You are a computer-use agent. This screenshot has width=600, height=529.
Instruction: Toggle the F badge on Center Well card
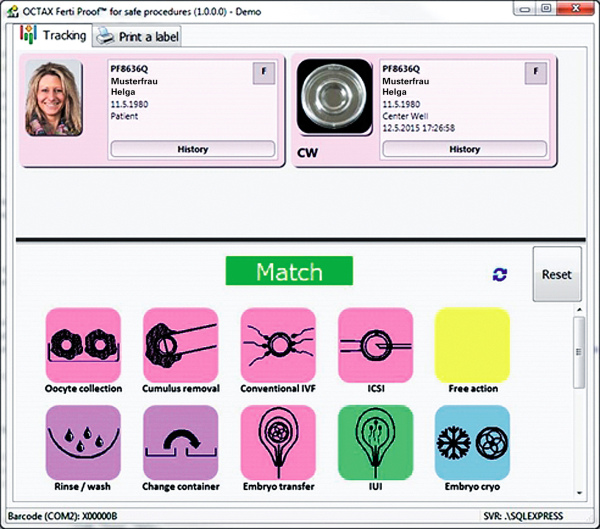point(535,73)
